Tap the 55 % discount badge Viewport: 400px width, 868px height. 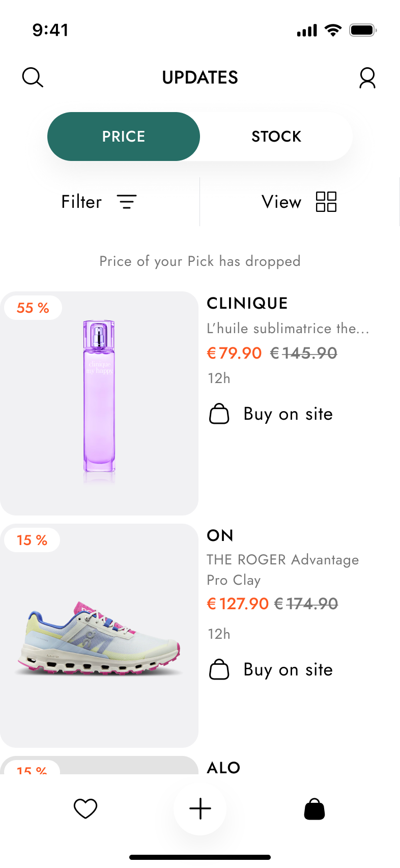[33, 308]
